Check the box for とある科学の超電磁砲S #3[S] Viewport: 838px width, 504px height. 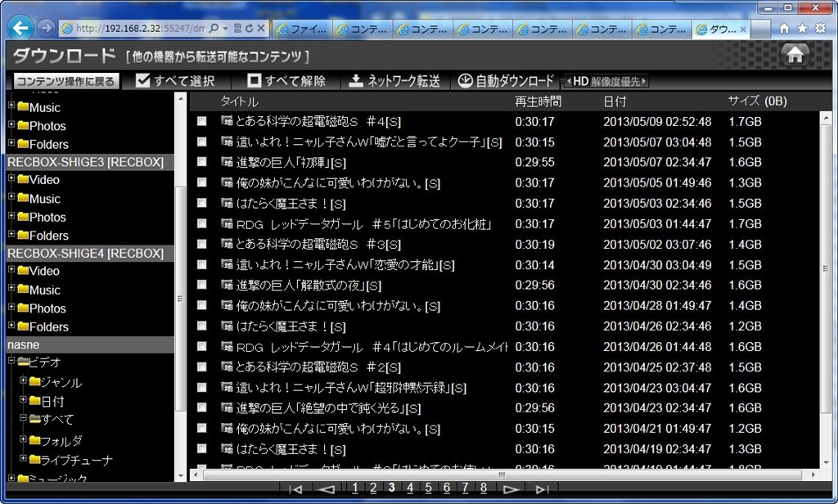coord(201,244)
